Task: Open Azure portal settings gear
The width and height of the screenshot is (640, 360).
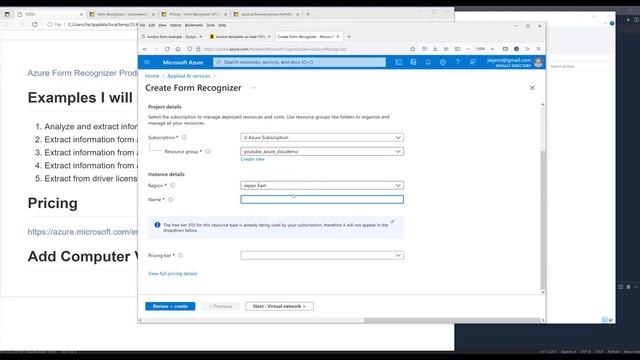Action: [443, 62]
